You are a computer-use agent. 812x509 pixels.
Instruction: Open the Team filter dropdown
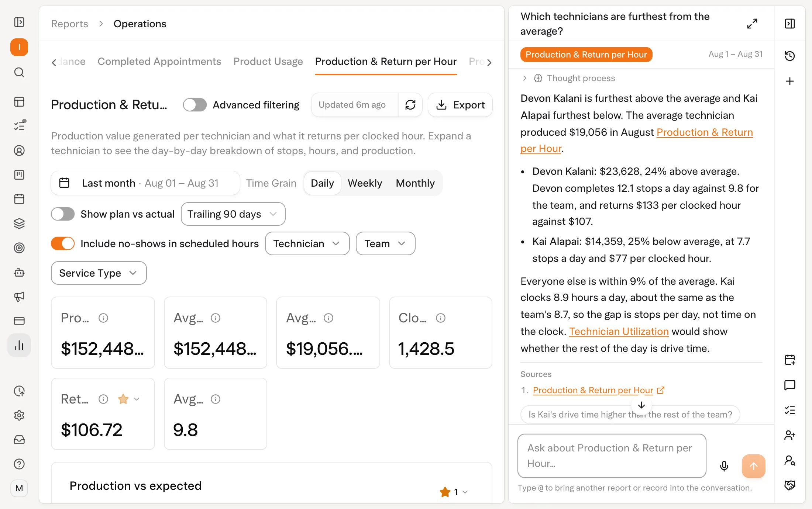(x=385, y=243)
